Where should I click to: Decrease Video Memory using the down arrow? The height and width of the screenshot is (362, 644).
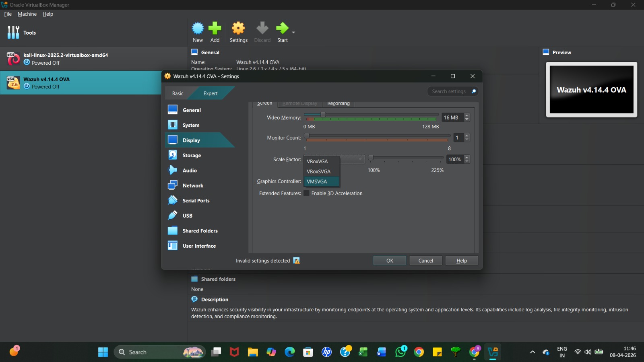[x=467, y=119]
